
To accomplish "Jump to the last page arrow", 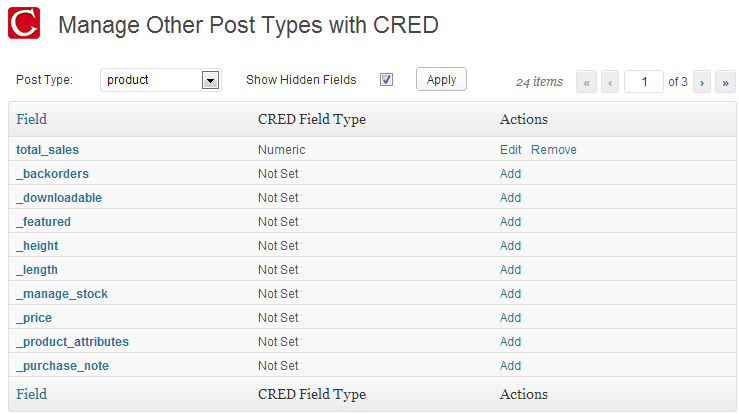I will [725, 82].
